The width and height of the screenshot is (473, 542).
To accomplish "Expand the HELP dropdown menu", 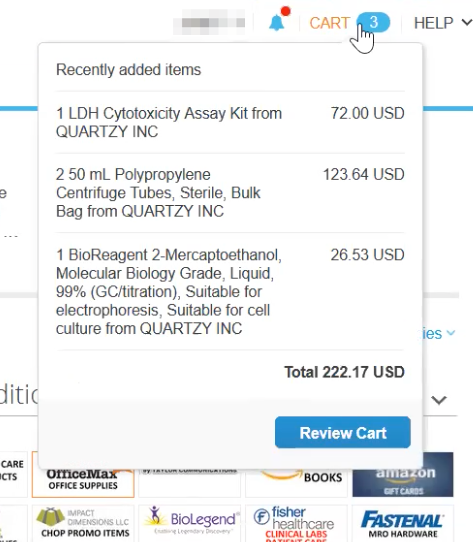I will pos(443,23).
